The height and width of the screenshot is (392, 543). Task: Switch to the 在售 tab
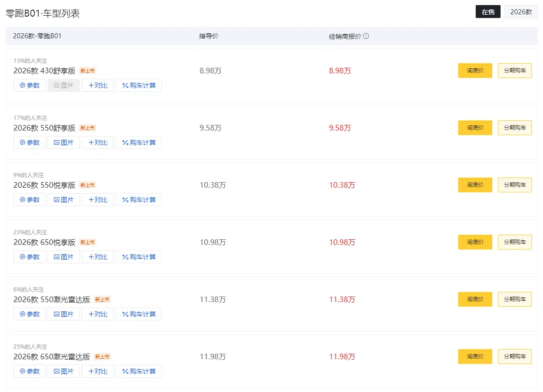tap(488, 12)
